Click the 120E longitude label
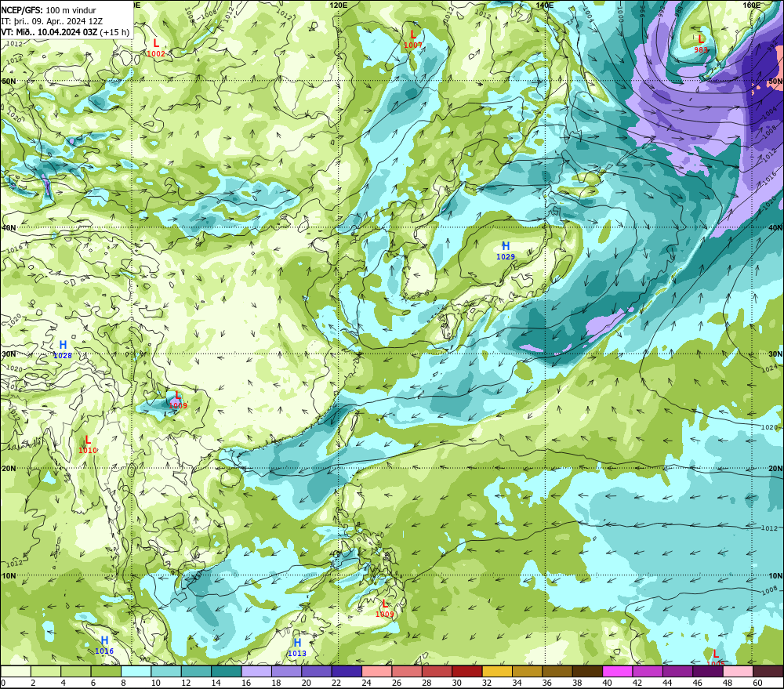The image size is (784, 689). 339,5
